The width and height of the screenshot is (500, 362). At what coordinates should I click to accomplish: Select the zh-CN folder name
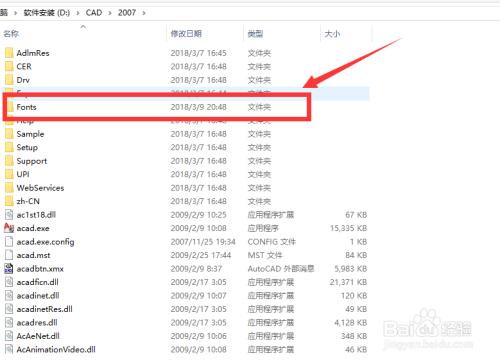28,201
